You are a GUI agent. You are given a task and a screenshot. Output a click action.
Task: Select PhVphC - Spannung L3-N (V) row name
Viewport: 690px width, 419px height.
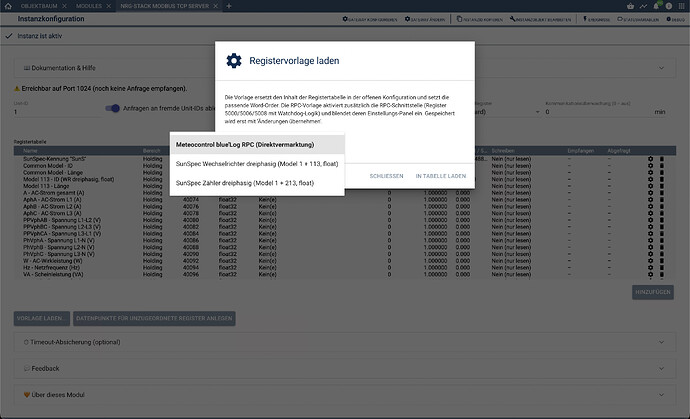[59, 254]
